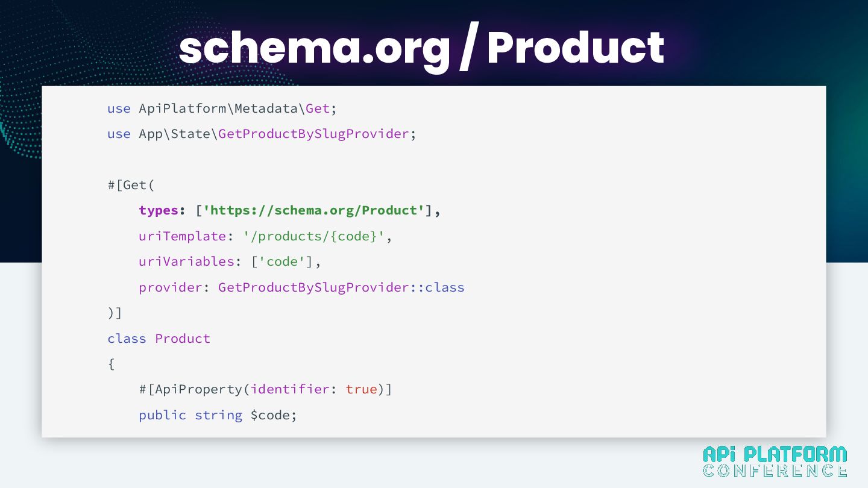Click the schema.org / Product slide title

(421, 48)
